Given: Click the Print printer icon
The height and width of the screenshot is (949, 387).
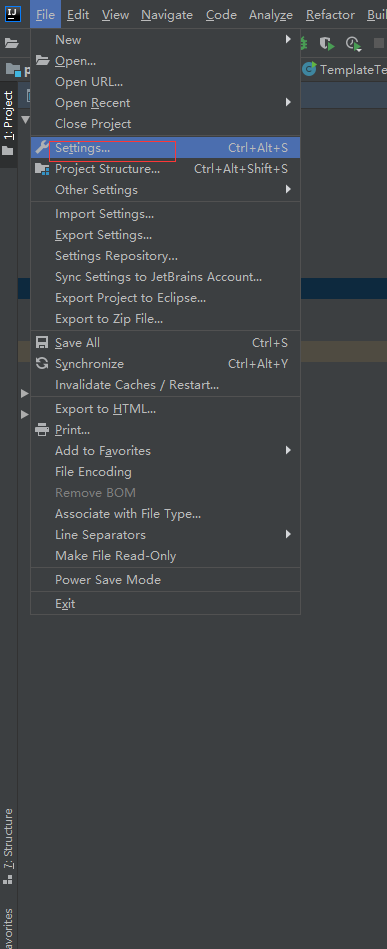Looking at the screenshot, I should pyautogui.click(x=42, y=430).
